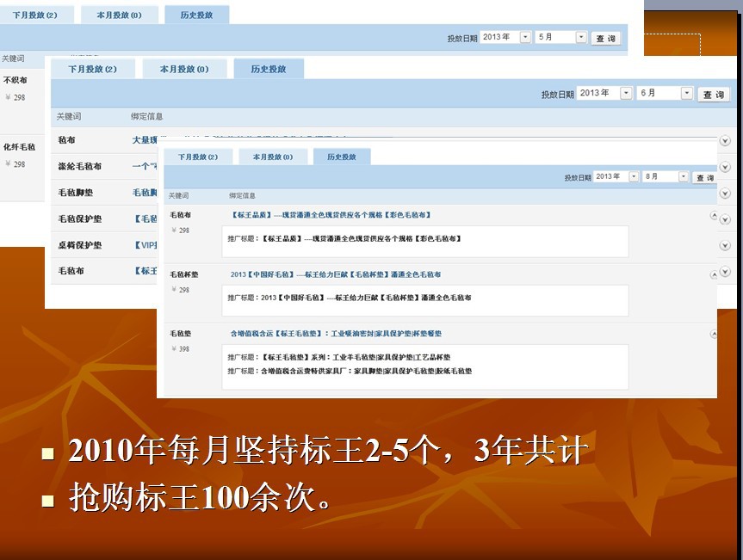Expand the 桌椅保护垫 row details
This screenshot has width=743, height=560.
tap(725, 245)
